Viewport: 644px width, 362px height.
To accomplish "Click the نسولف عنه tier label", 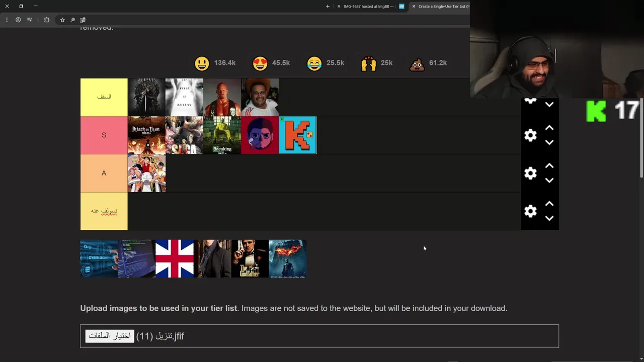I will [104, 211].
